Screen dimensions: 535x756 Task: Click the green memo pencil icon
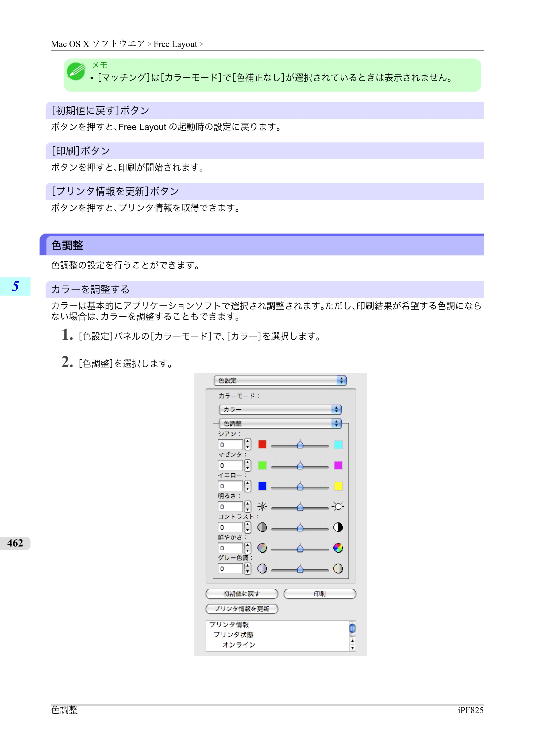76,71
